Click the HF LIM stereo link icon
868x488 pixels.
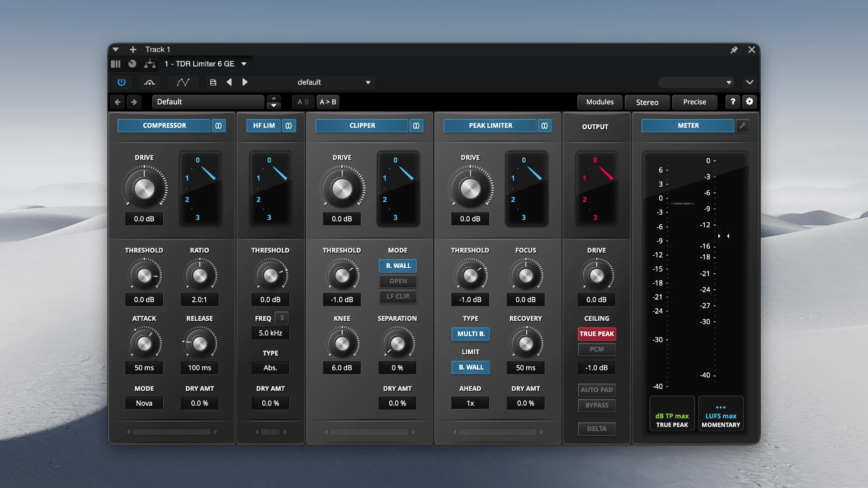click(x=289, y=126)
